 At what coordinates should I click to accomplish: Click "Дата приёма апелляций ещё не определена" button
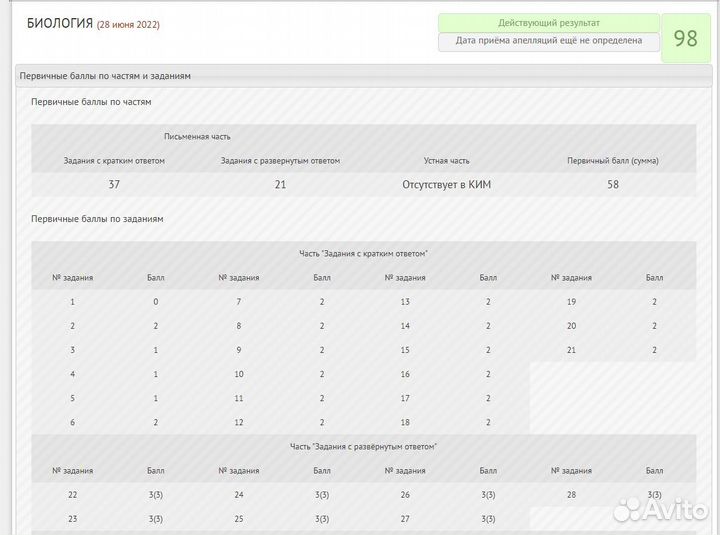[x=548, y=41]
